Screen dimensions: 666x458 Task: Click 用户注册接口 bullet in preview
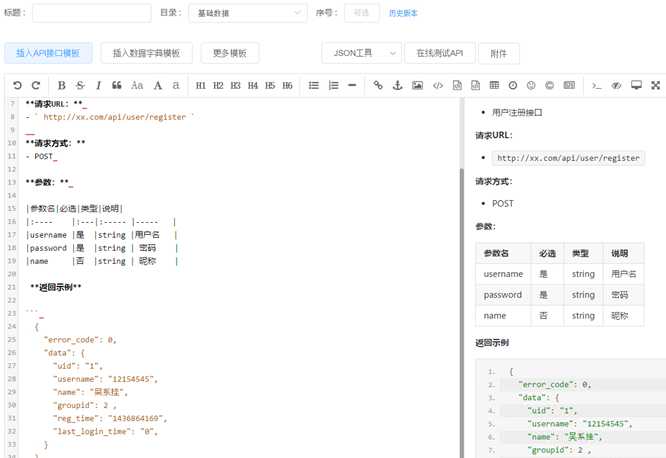point(517,113)
